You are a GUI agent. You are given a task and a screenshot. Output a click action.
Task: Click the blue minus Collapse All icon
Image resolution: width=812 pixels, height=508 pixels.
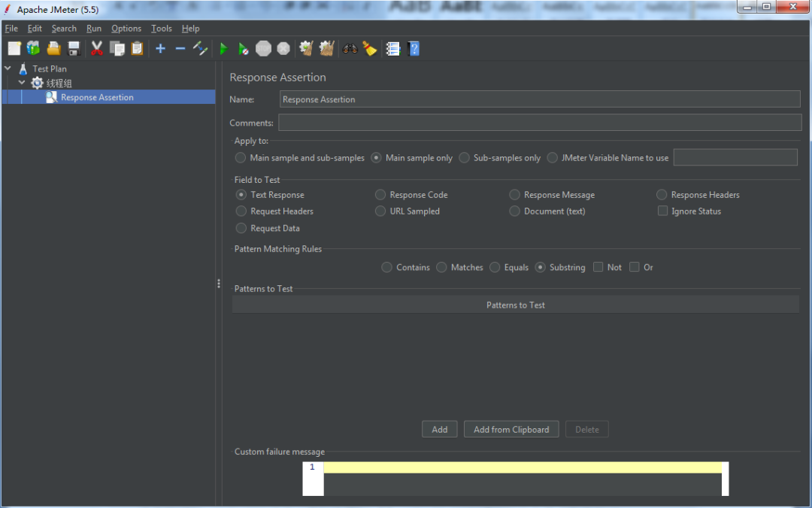point(180,49)
